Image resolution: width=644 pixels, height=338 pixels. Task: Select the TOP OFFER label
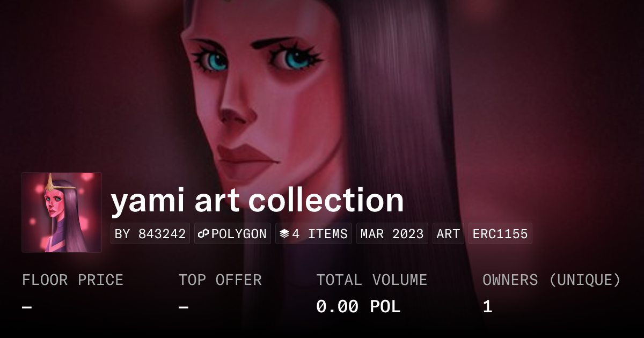click(x=220, y=280)
